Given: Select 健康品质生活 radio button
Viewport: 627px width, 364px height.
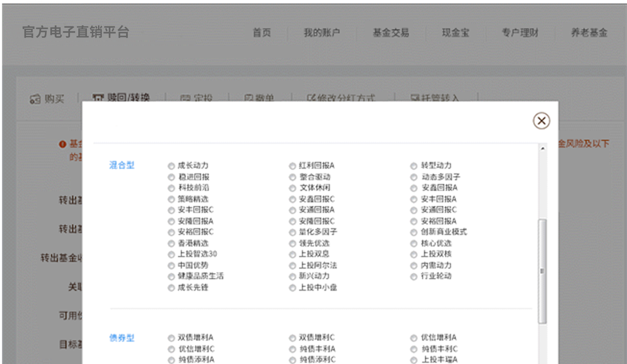Looking at the screenshot, I should click(171, 277).
